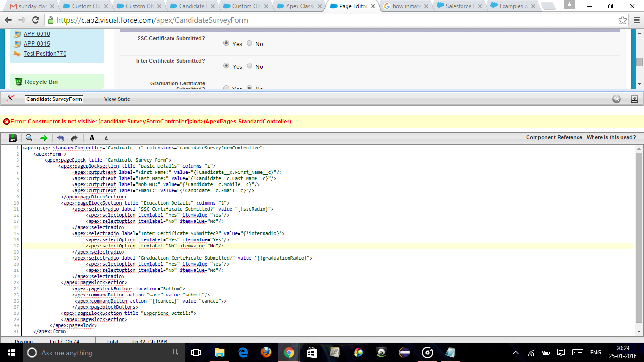Image resolution: width=644 pixels, height=362 pixels.
Task: Open page editor settings via the wrench icon
Action: 616,99
